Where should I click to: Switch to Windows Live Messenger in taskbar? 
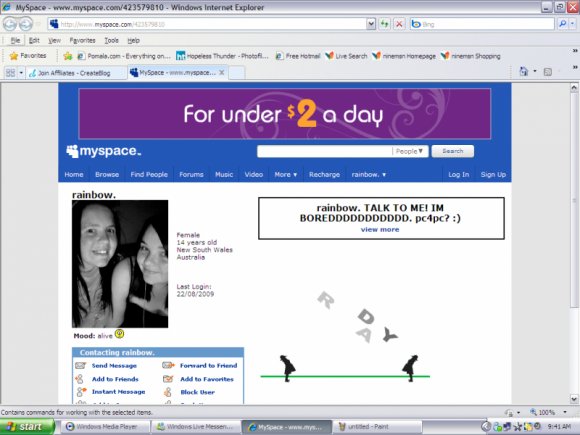(196, 427)
